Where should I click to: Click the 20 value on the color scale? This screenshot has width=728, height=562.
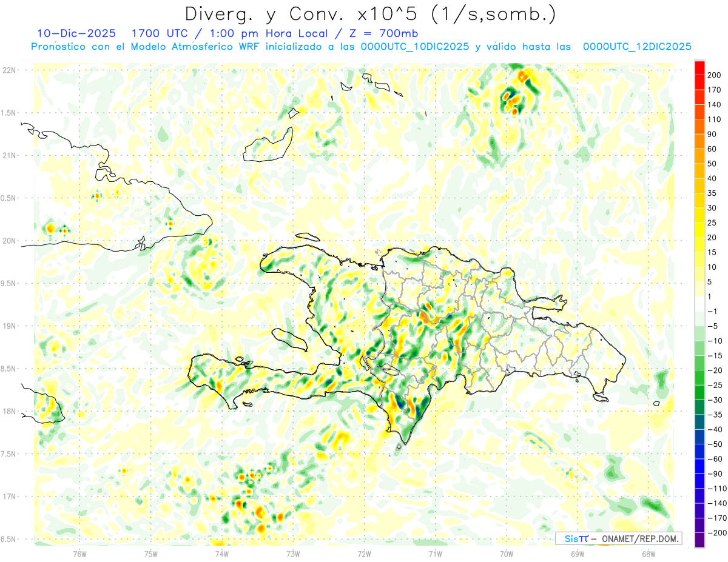pos(713,238)
